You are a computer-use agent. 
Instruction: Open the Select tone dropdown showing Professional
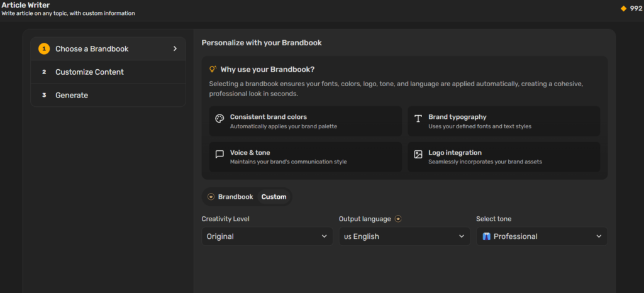click(x=541, y=236)
